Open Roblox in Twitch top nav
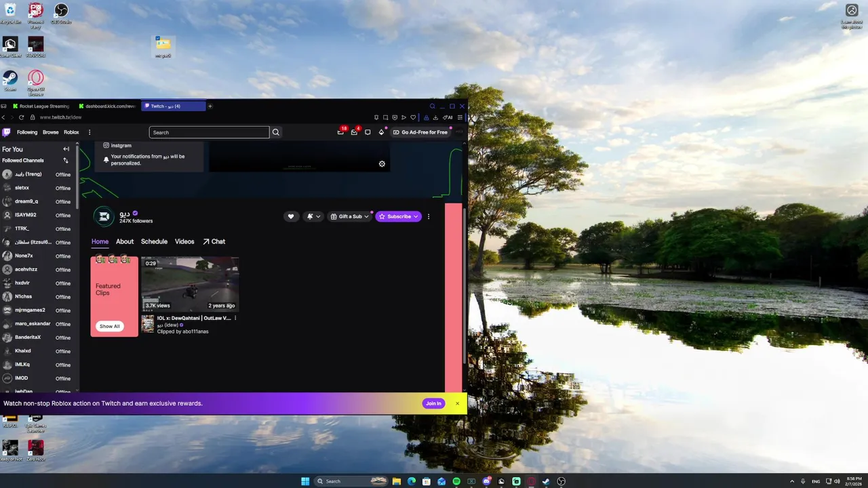 click(71, 132)
